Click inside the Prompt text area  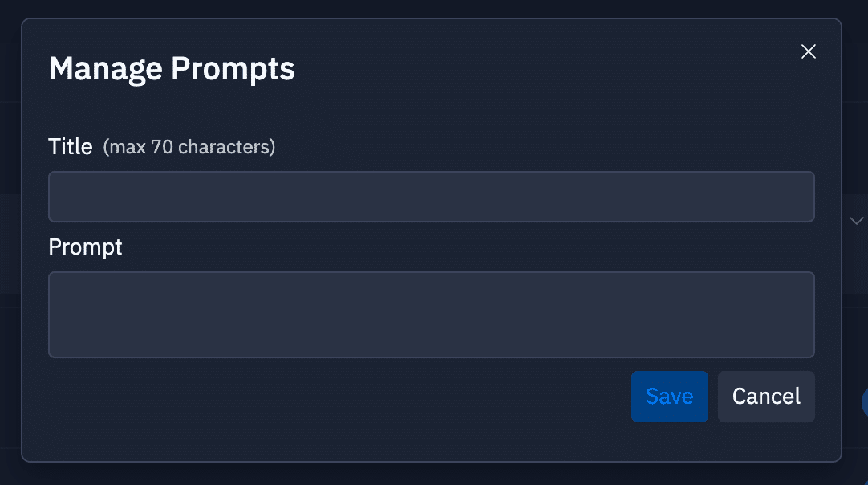coord(431,314)
